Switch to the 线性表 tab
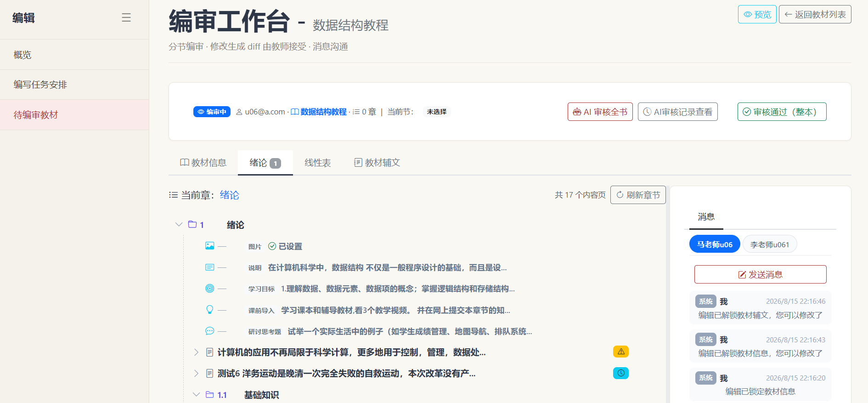The image size is (868, 403). [318, 163]
